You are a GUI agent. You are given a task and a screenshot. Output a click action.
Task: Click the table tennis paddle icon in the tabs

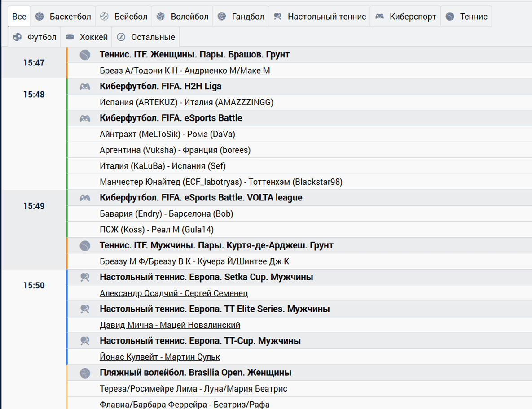277,17
